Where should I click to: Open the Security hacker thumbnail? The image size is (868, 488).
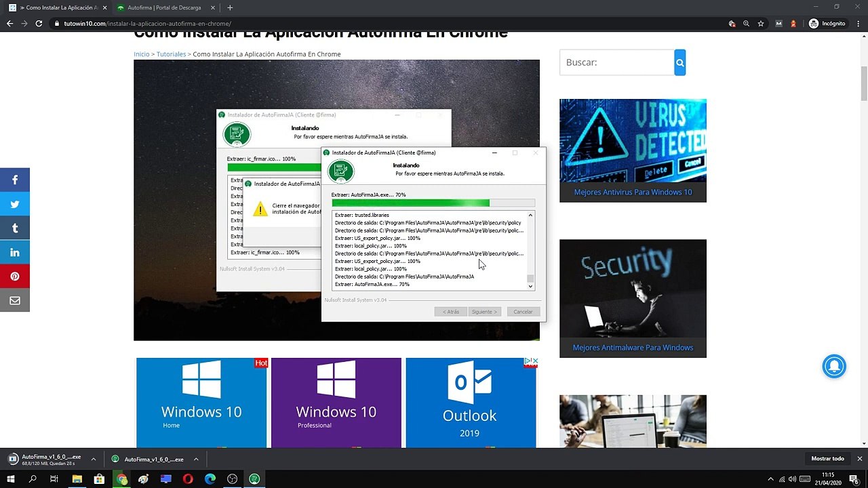(x=633, y=288)
